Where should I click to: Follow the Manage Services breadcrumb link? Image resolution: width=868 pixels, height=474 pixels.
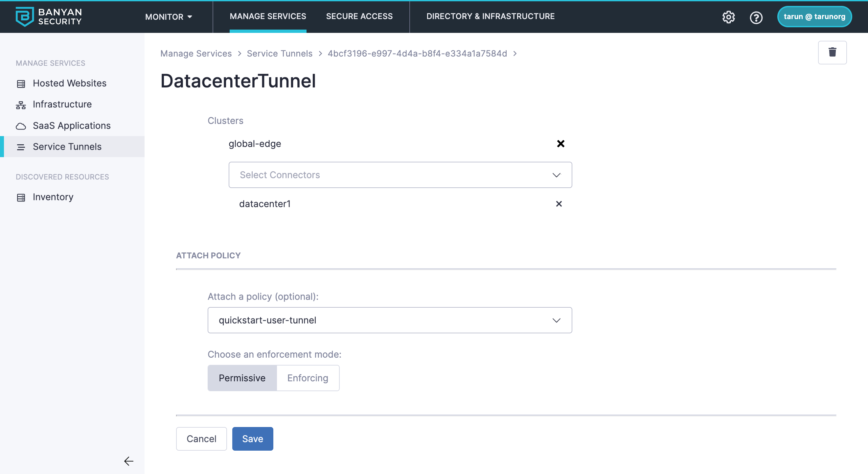[x=196, y=53]
